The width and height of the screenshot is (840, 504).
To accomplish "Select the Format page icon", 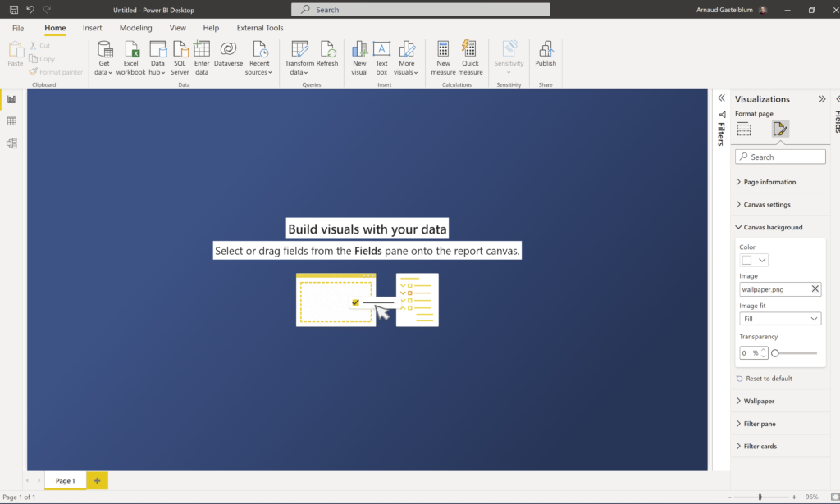I will coord(780,129).
